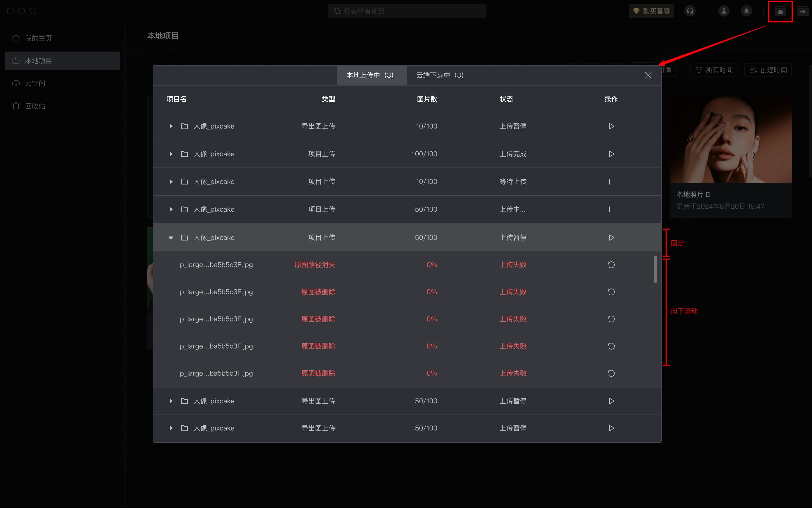This screenshot has width=812, height=508.
Task: Pause the waiting-to-upload project
Action: (611, 182)
